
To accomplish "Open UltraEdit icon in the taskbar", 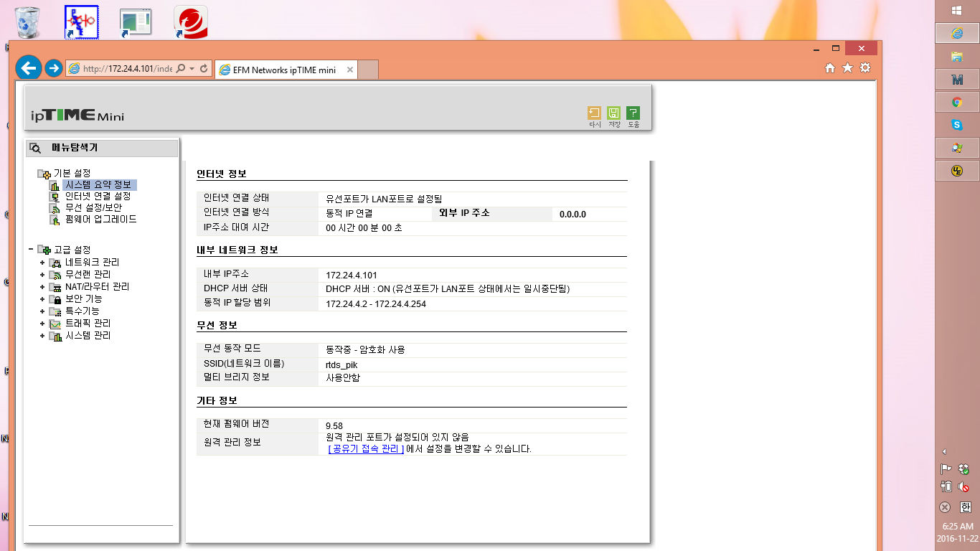I will [x=956, y=171].
